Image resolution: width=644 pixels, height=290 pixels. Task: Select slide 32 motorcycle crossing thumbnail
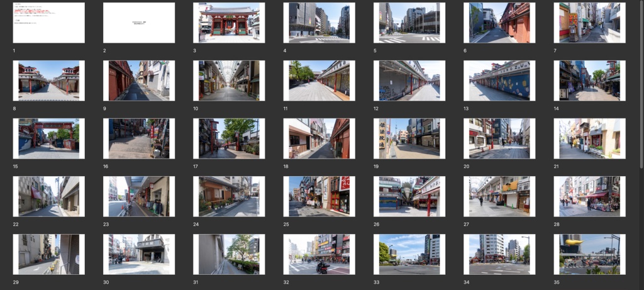(x=319, y=255)
